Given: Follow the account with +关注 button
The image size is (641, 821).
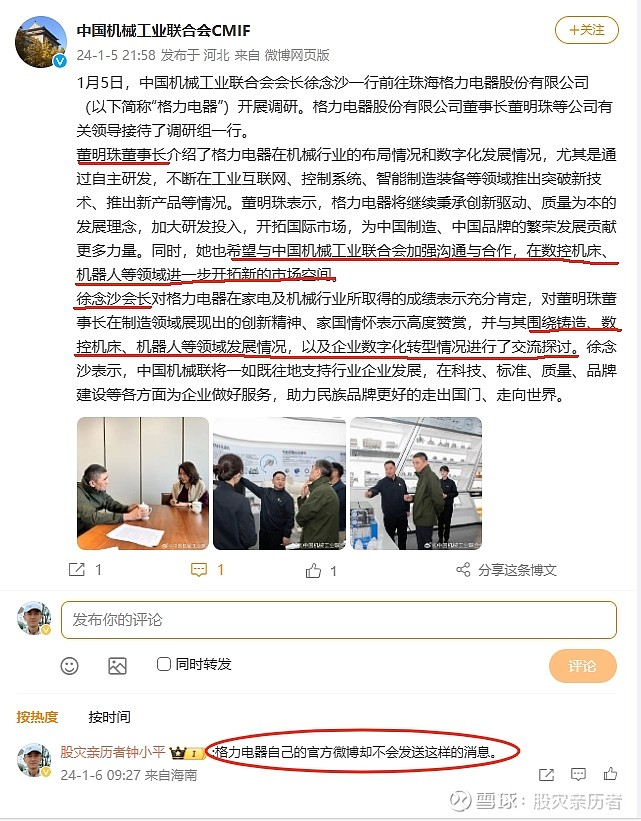Looking at the screenshot, I should (587, 30).
